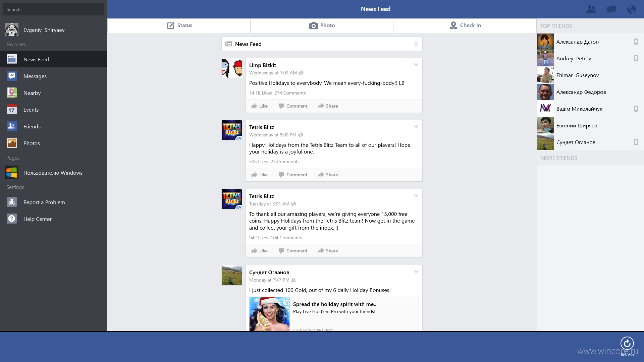Open chat with Ehlmar Guseynov
Image resolution: width=644 pixels, height=362 pixels.
tap(590, 75)
